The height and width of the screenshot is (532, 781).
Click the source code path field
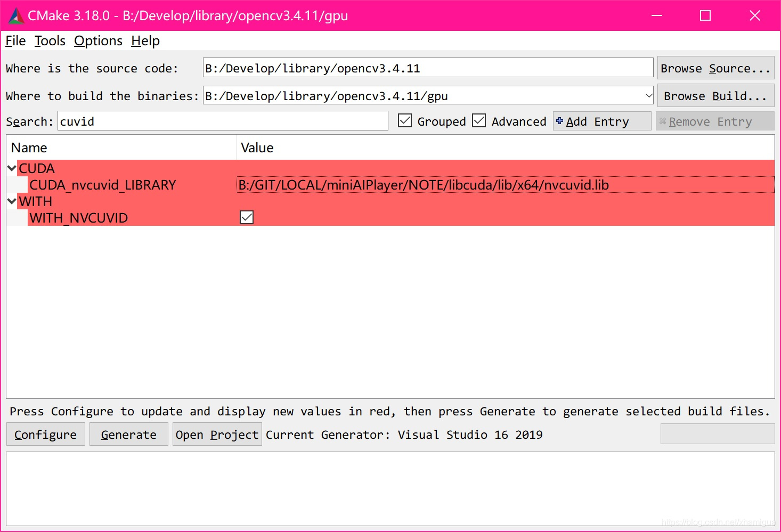(428, 68)
